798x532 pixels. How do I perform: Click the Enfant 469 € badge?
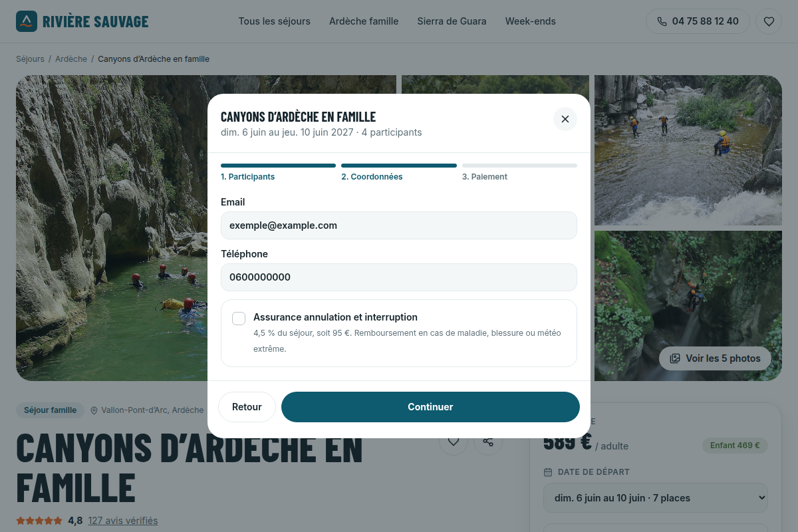735,446
